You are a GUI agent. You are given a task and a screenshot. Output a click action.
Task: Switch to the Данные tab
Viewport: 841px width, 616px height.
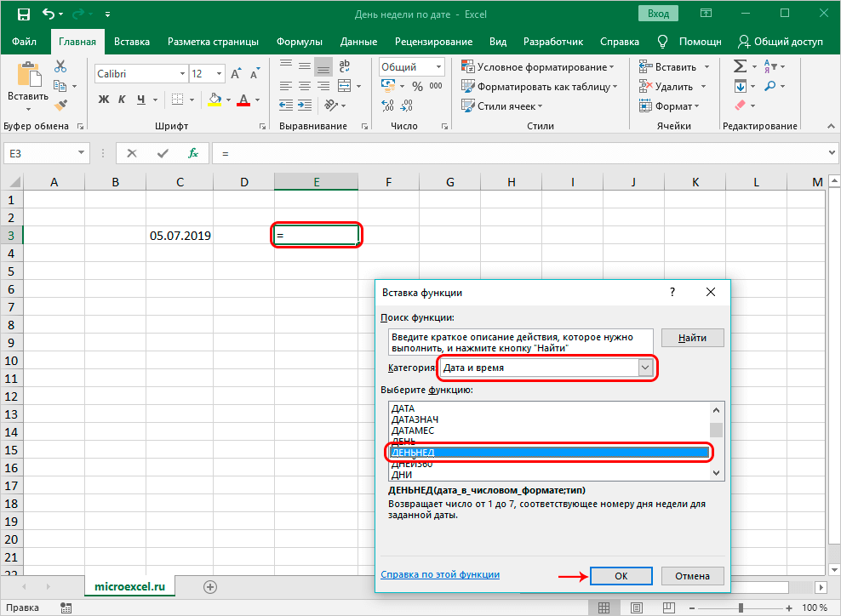point(359,42)
